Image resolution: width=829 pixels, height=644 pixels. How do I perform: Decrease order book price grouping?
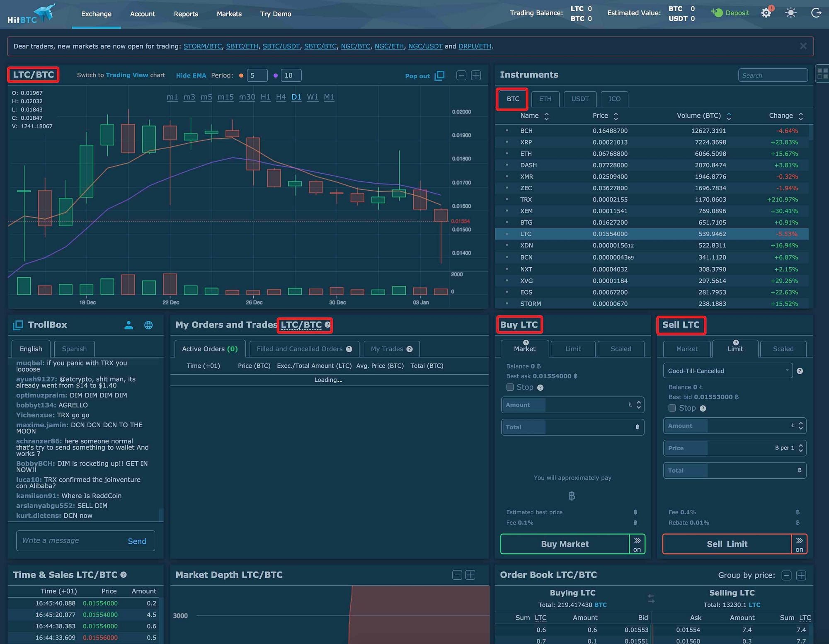[786, 575]
